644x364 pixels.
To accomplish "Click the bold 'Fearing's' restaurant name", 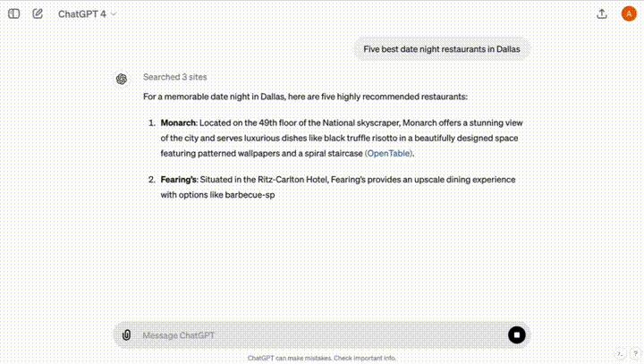I will [178, 180].
